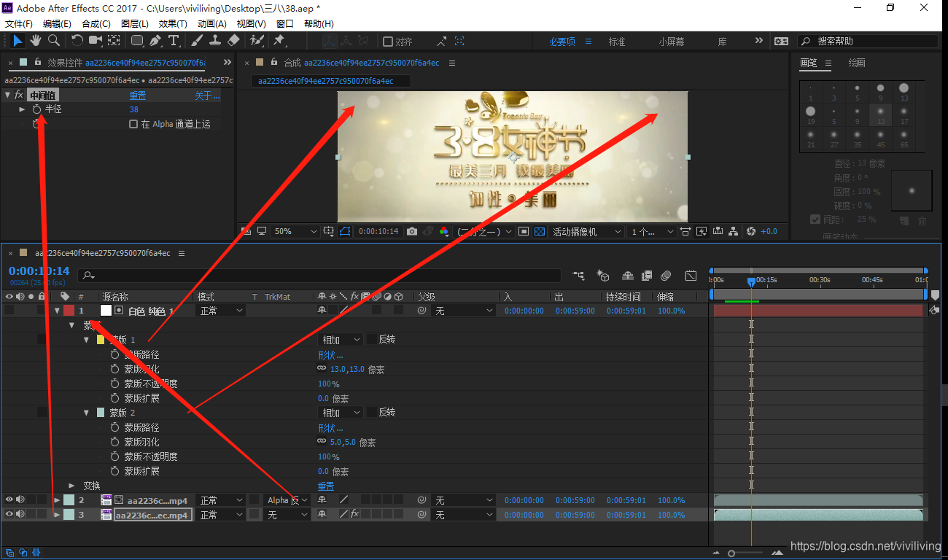Select the Pan Behind anchor point tool
The height and width of the screenshot is (560, 948).
[114, 41]
